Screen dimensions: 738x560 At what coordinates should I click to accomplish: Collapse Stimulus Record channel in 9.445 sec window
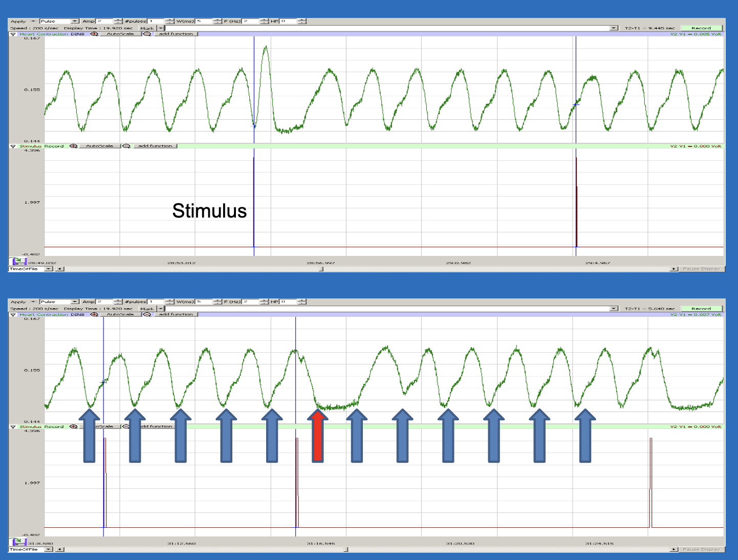[x=13, y=146]
